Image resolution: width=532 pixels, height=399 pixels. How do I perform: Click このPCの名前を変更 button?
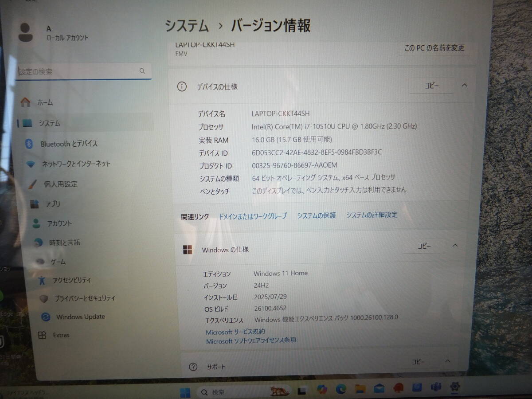tap(434, 48)
